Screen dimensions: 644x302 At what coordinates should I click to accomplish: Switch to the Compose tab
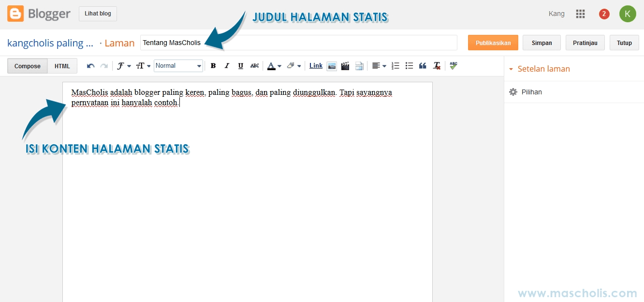27,65
